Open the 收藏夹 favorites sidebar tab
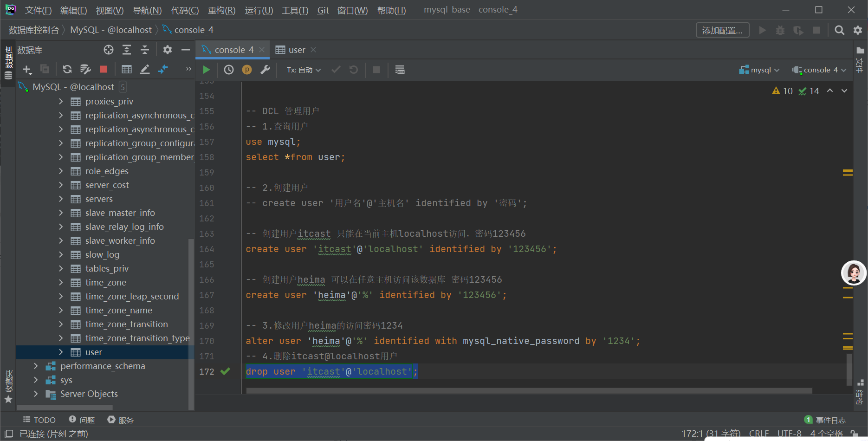This screenshot has height=441, width=868. 8,386
